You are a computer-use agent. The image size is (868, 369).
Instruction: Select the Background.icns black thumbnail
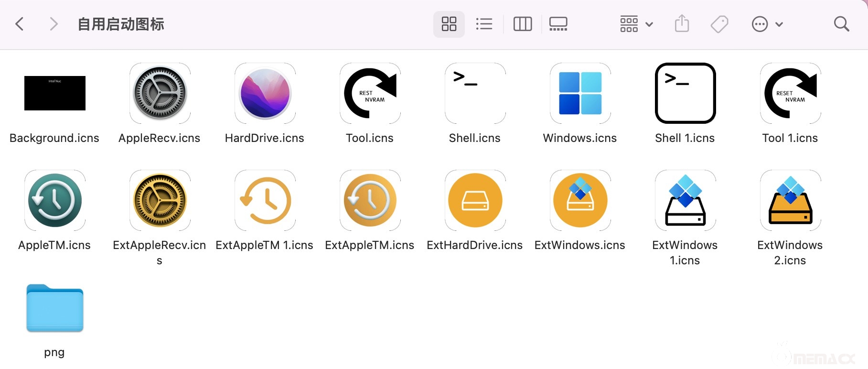coord(55,93)
